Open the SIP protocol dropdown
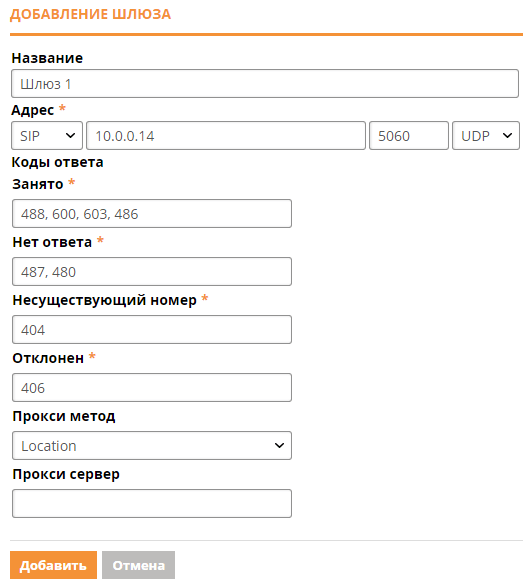 coord(47,136)
